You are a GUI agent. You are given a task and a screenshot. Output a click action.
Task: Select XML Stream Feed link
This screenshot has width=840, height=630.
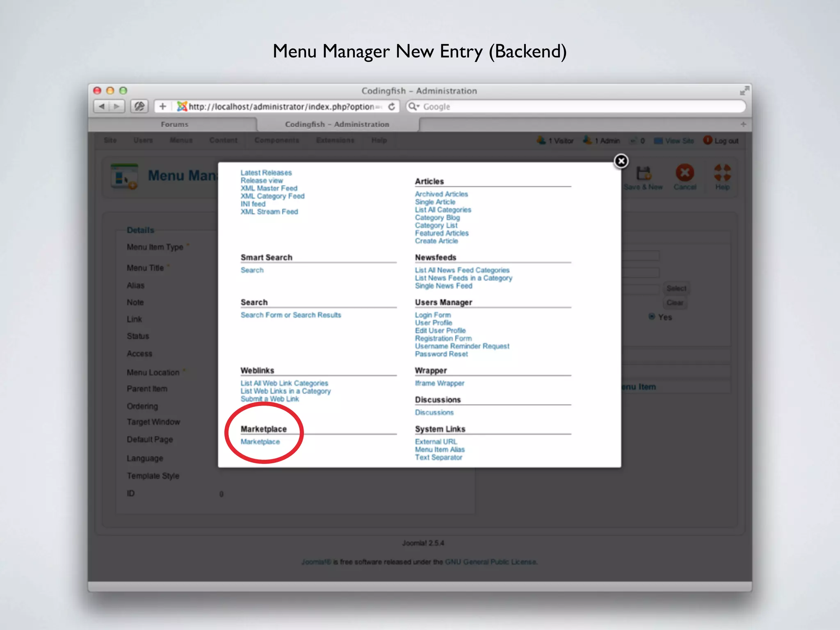(x=269, y=212)
